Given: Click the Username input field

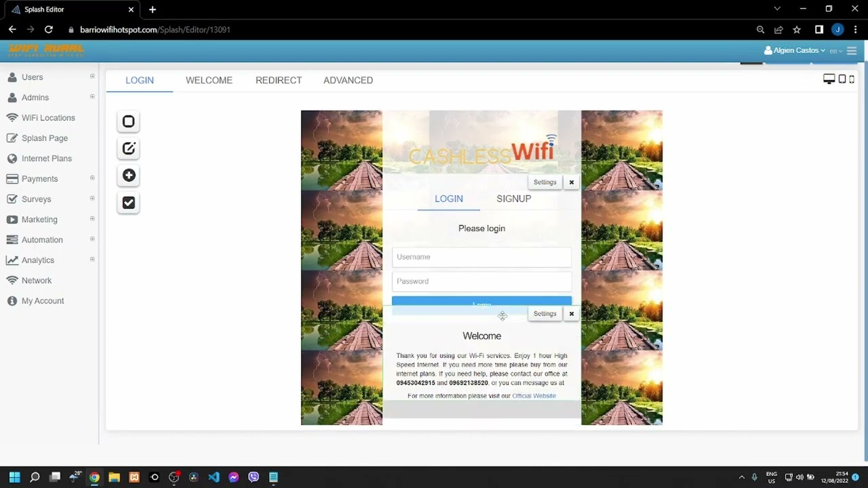Looking at the screenshot, I should click(481, 257).
